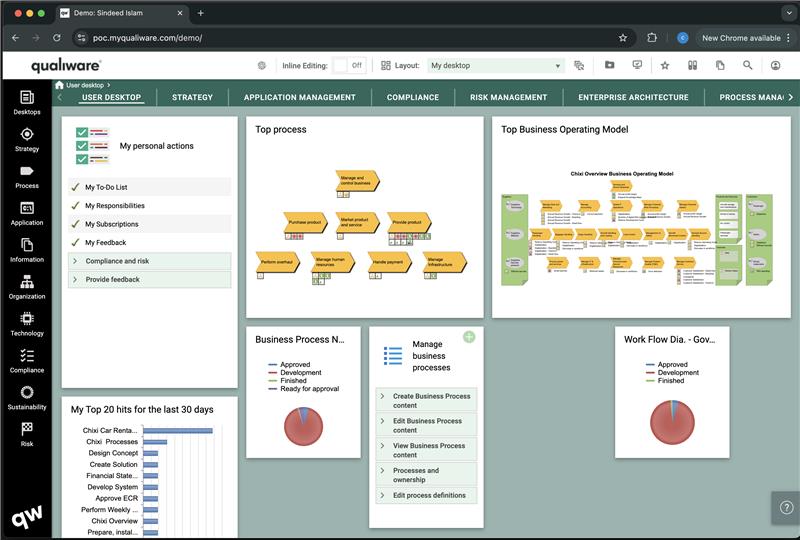Click the green plus icon on Manage business processes
This screenshot has height=540, width=800.
pos(469,337)
